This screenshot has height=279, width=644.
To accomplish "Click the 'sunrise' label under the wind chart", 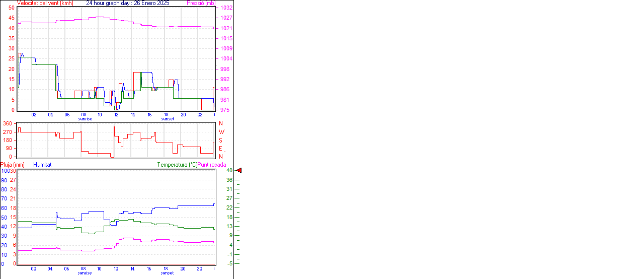I will [x=85, y=119].
